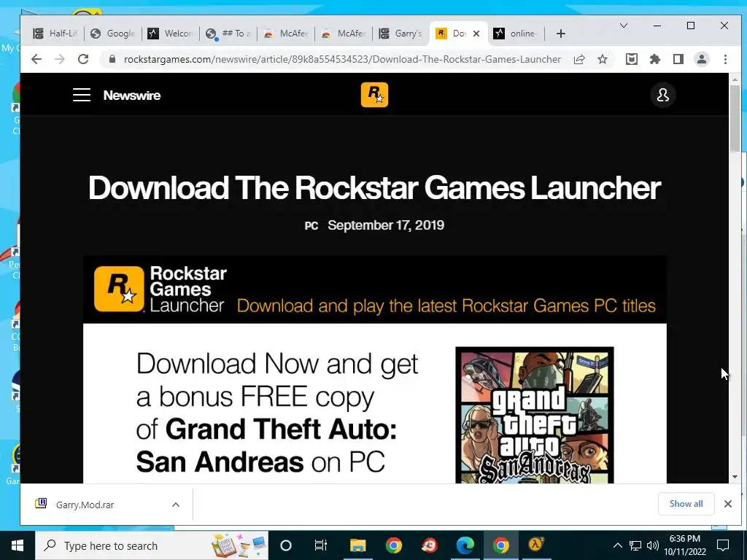Switch to the '## To a' tab

coord(228,34)
